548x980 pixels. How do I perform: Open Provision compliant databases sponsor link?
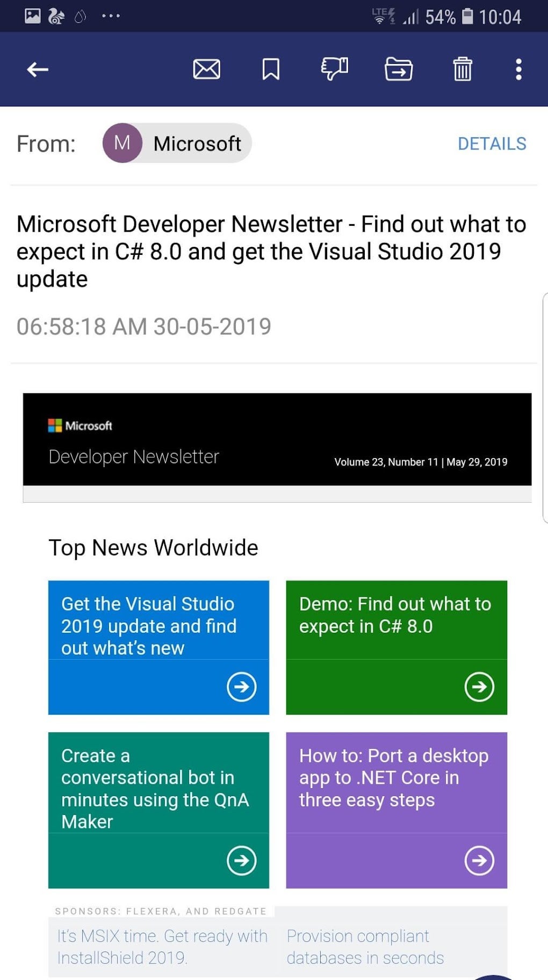(365, 947)
